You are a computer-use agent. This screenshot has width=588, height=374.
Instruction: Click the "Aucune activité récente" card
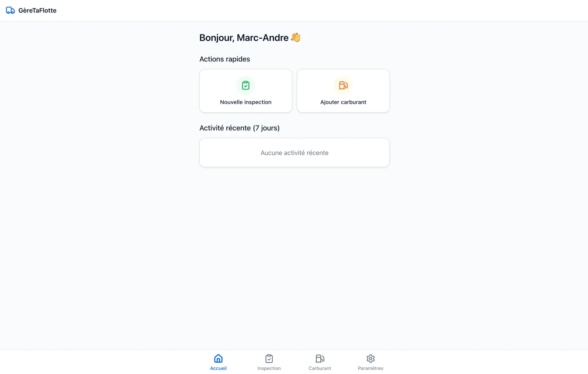click(x=294, y=153)
